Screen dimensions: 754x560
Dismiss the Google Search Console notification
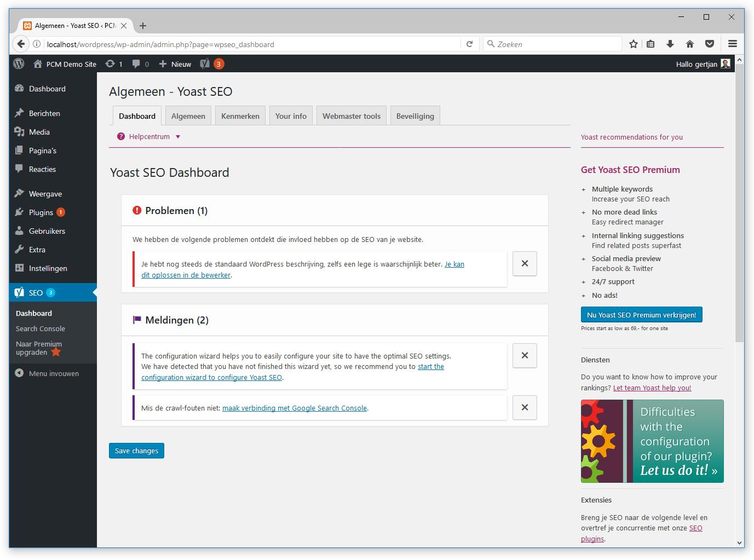click(525, 407)
